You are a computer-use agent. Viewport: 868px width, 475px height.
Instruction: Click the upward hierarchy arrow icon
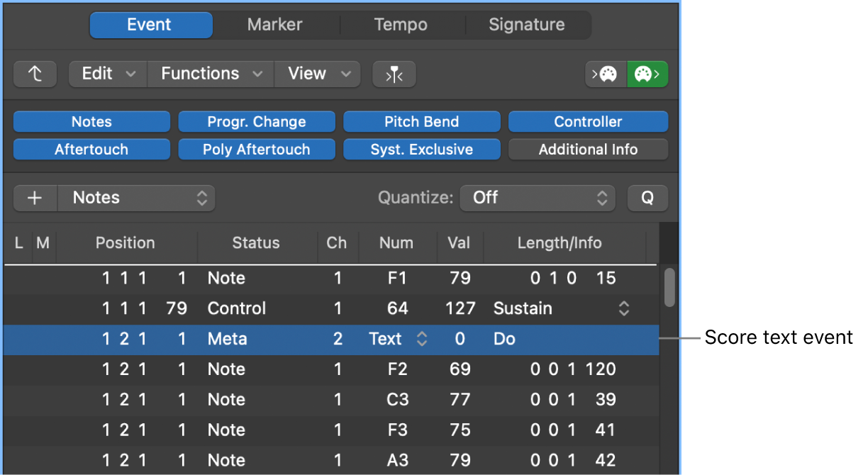(x=35, y=74)
